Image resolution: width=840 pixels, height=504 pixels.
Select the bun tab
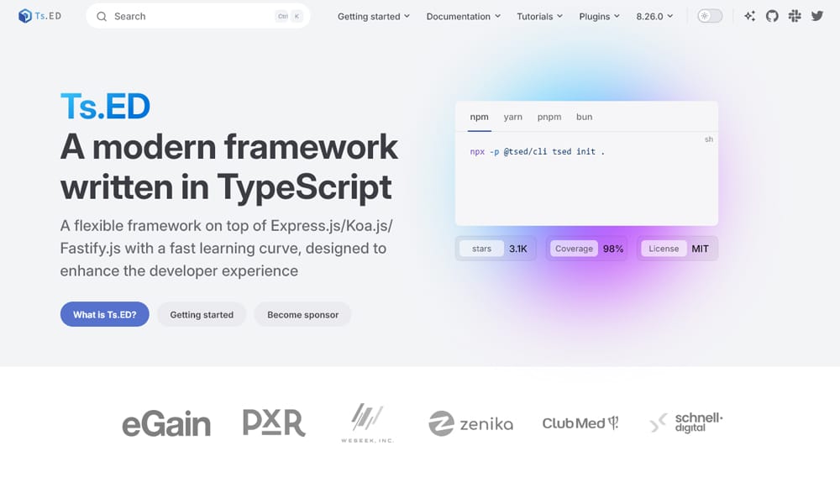point(584,117)
